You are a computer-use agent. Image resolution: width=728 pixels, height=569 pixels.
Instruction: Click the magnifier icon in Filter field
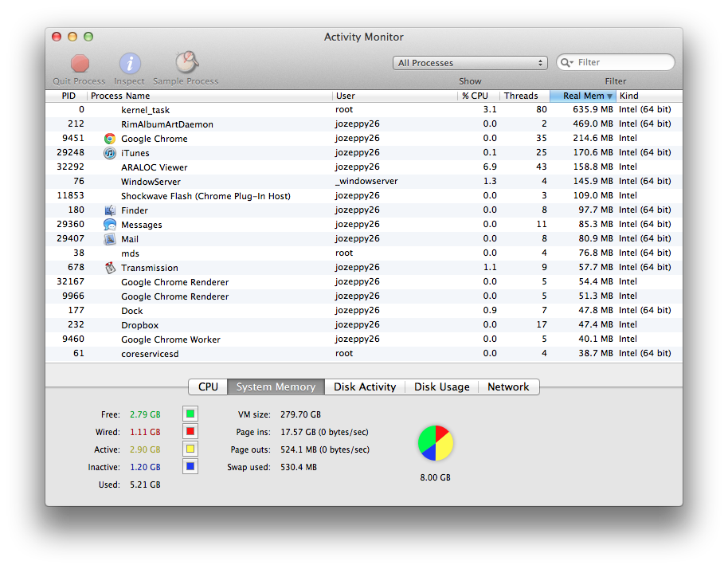pyautogui.click(x=566, y=62)
